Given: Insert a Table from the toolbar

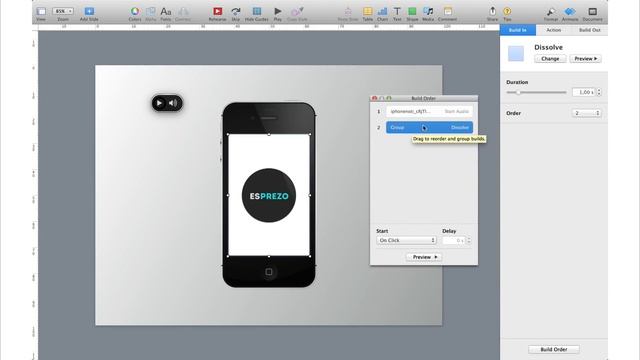Looking at the screenshot, I should click(368, 13).
